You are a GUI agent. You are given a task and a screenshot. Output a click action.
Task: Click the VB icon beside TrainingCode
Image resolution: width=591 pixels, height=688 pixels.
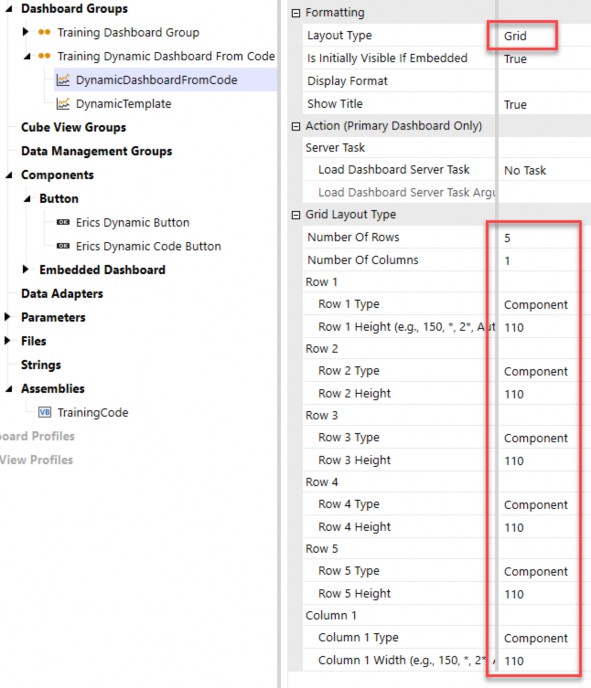(x=45, y=412)
